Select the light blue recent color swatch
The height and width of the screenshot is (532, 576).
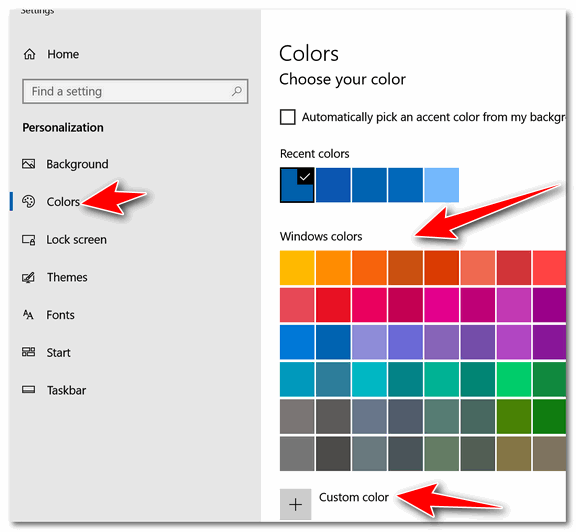(x=442, y=185)
